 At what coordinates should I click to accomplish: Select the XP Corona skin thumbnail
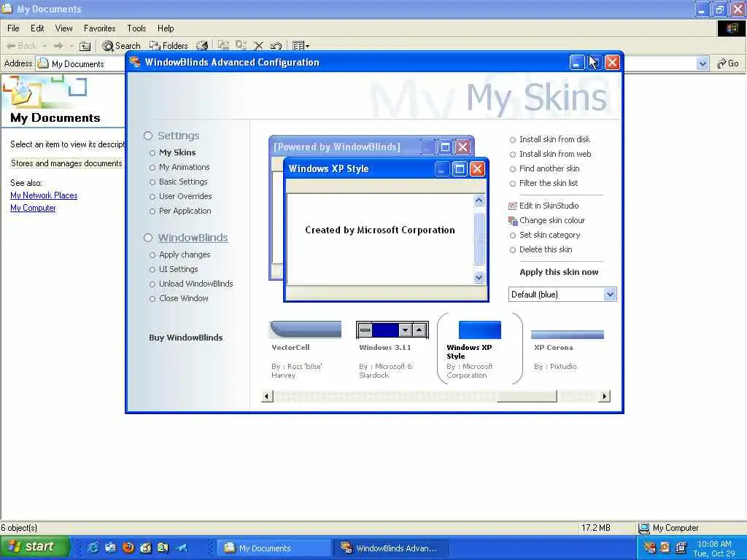click(568, 334)
